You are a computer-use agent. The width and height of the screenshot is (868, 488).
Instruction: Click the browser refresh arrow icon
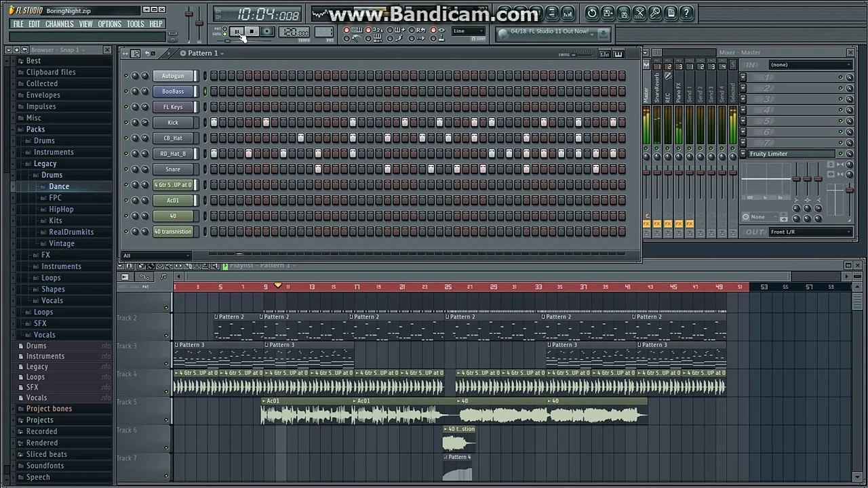pyautogui.click(x=25, y=50)
